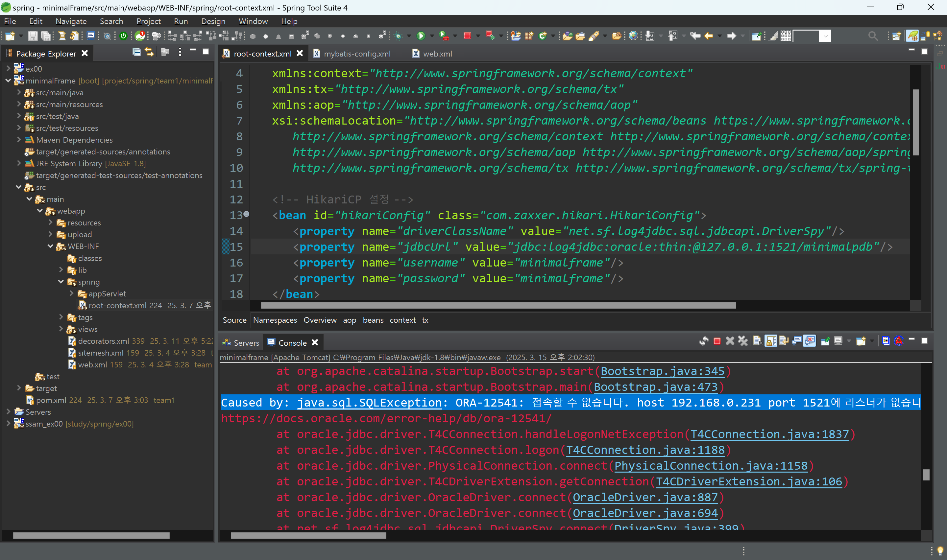The width and height of the screenshot is (947, 560).
Task: Switch to the Servers view tab
Action: [x=241, y=343]
